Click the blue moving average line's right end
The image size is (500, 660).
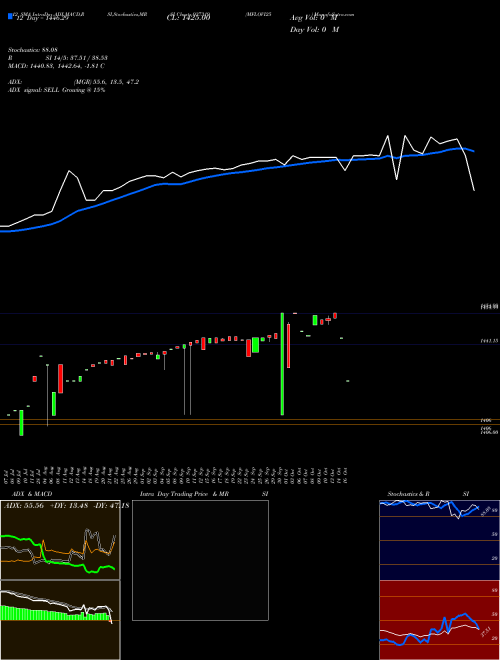473,151
